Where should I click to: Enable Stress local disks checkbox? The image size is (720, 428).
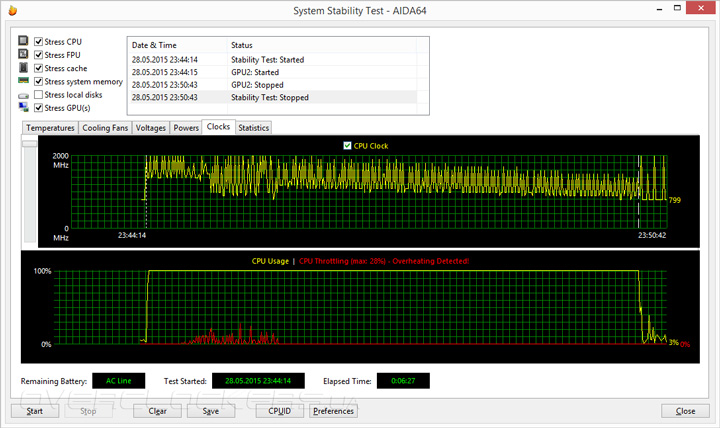coord(39,95)
